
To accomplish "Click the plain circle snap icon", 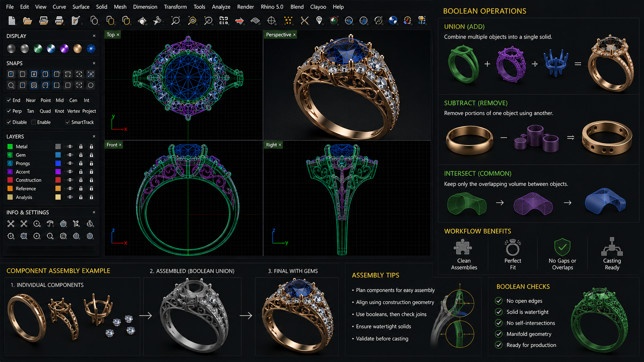I will 91,85.
